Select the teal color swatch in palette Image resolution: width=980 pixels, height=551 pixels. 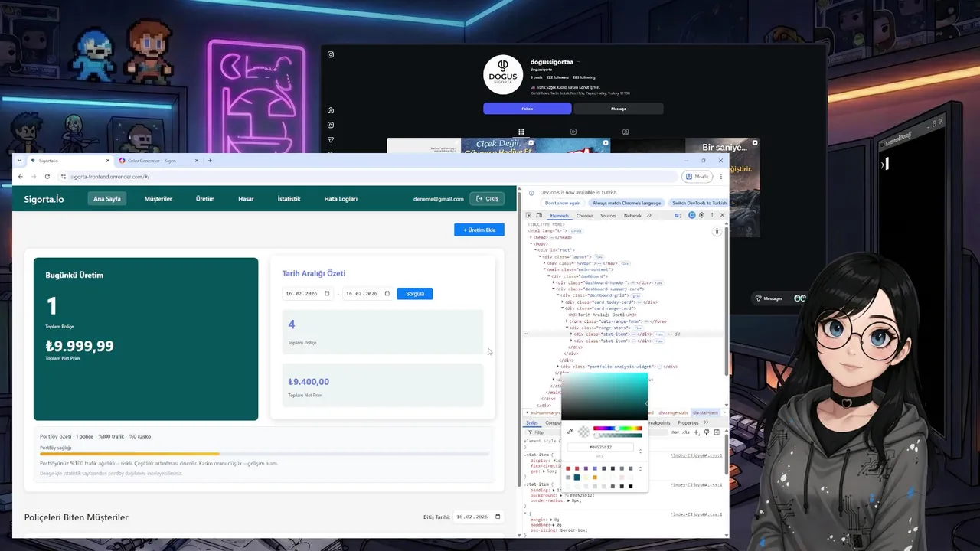coord(577,478)
